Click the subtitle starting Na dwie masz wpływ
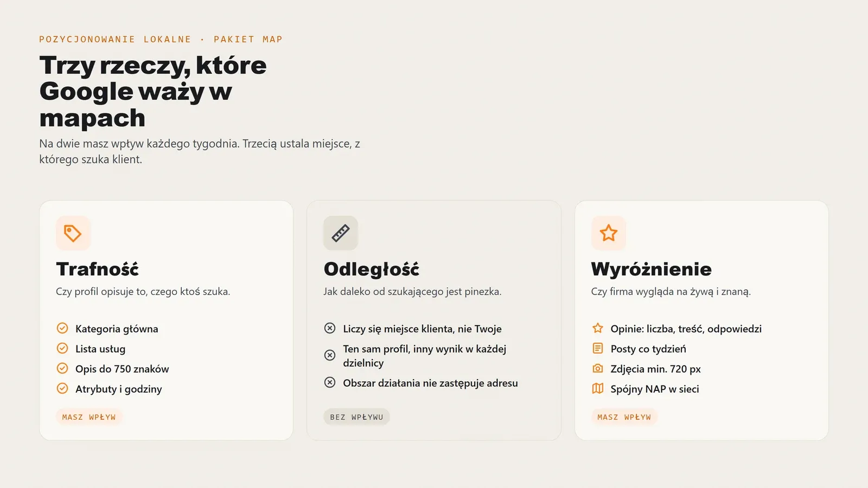The width and height of the screenshot is (868, 488). point(200,151)
